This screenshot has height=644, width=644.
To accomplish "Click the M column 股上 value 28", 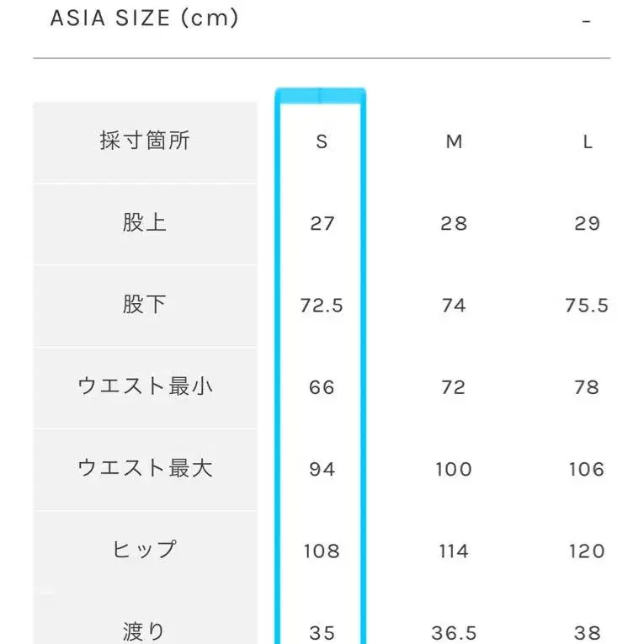I will tap(454, 224).
